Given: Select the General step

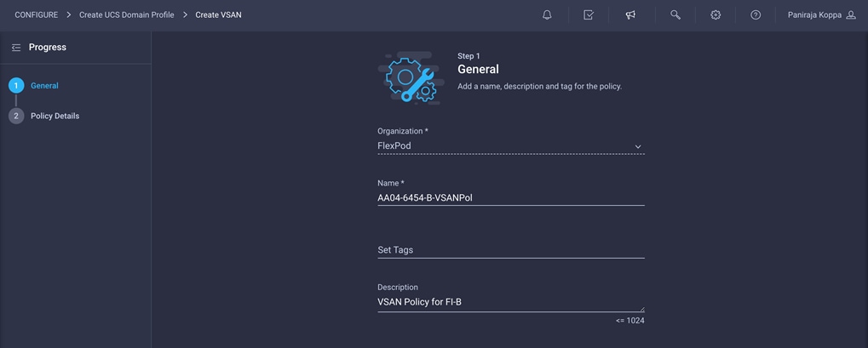Looking at the screenshot, I should pos(45,86).
